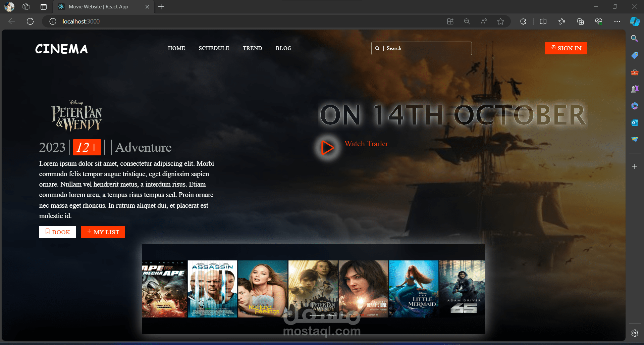Open Browser essentials heart icon

599,21
